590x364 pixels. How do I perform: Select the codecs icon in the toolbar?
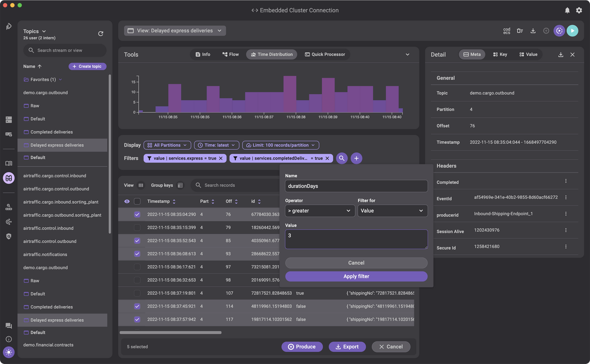[x=507, y=31]
